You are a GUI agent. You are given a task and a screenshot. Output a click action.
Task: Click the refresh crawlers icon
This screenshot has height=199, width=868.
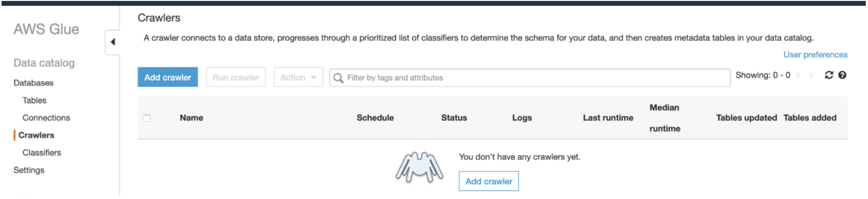829,75
